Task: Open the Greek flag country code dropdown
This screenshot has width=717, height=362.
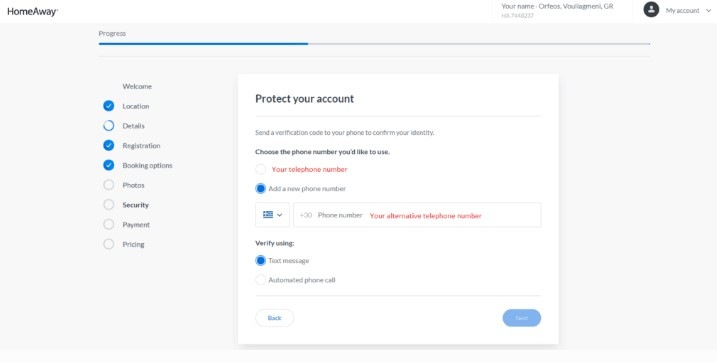Action: point(273,215)
